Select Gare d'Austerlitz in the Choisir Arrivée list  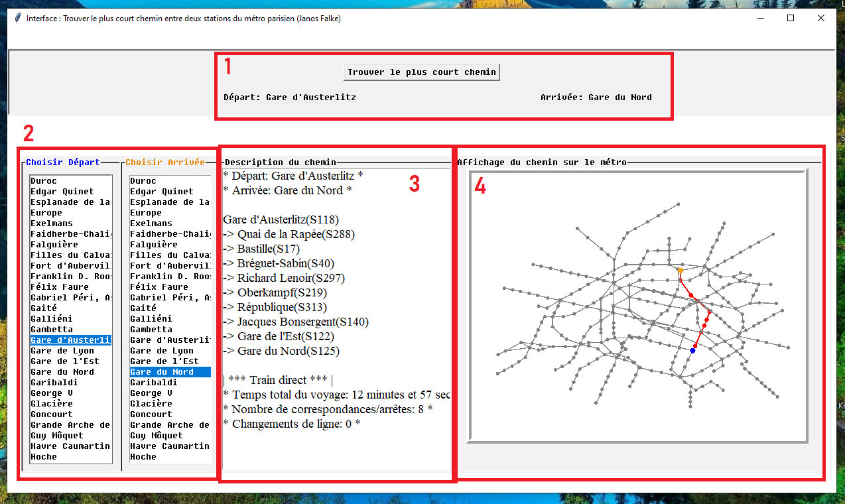[x=170, y=340]
